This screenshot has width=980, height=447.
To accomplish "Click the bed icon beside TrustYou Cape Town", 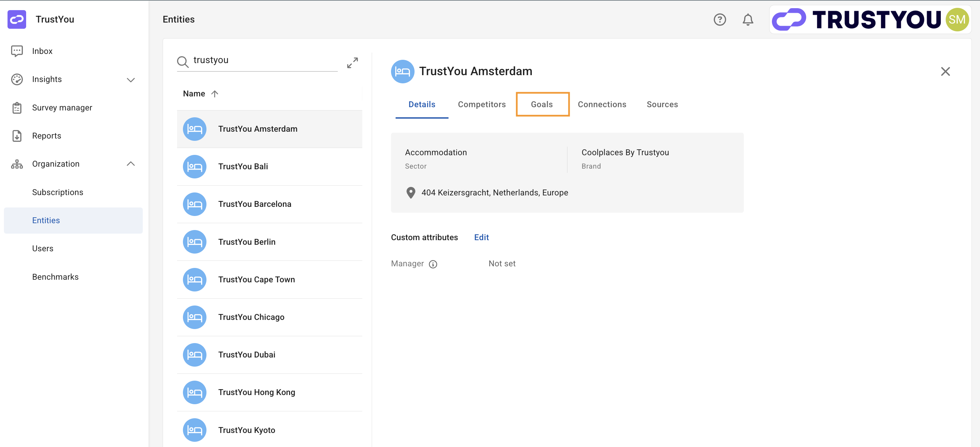I will 194,280.
